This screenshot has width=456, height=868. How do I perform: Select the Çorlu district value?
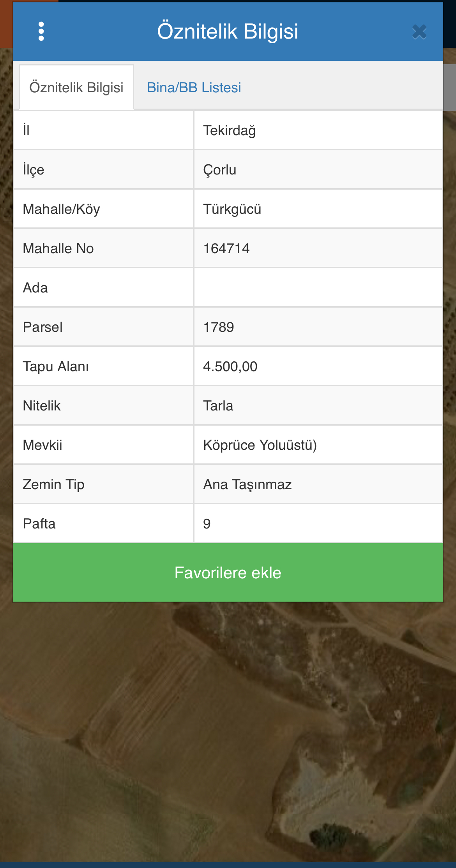click(220, 170)
